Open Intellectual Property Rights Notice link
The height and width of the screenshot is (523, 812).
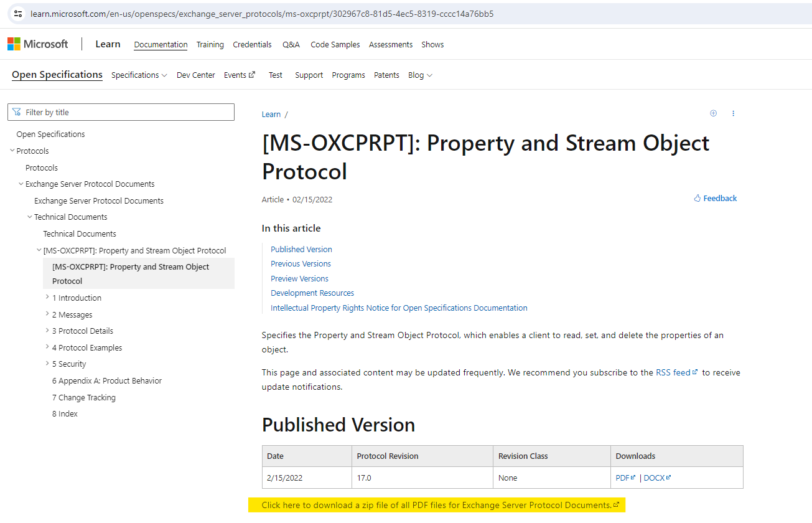pyautogui.click(x=399, y=308)
